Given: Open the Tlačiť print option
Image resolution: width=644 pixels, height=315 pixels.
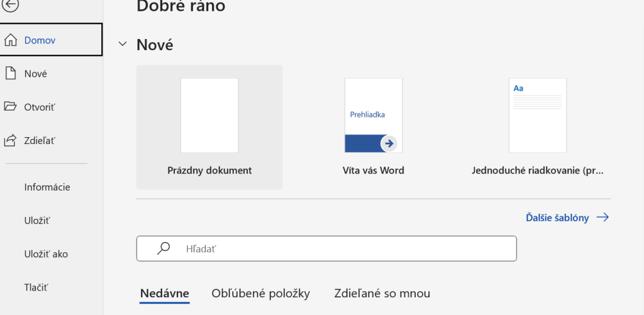Looking at the screenshot, I should tap(36, 287).
